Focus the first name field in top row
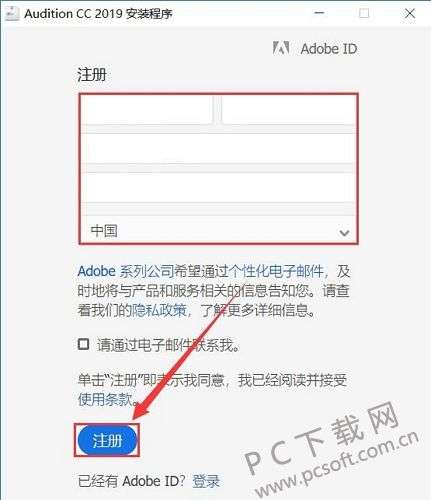Screen dimensions: 431x500 tap(147, 110)
